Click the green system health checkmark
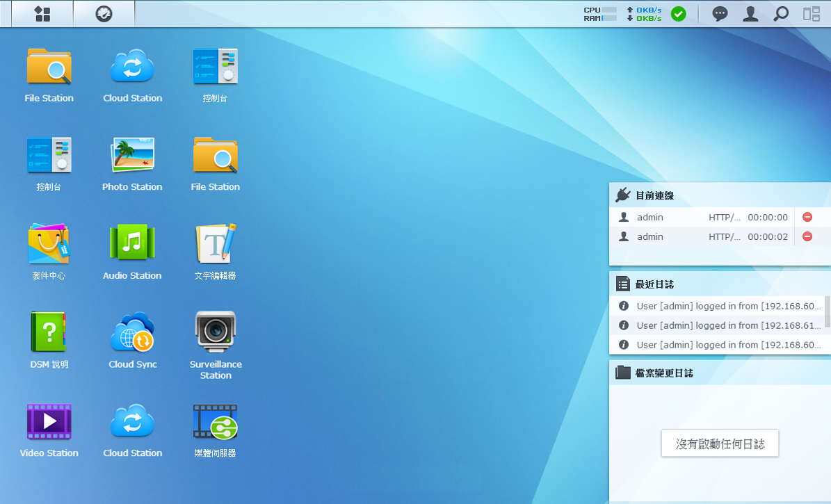 [678, 14]
